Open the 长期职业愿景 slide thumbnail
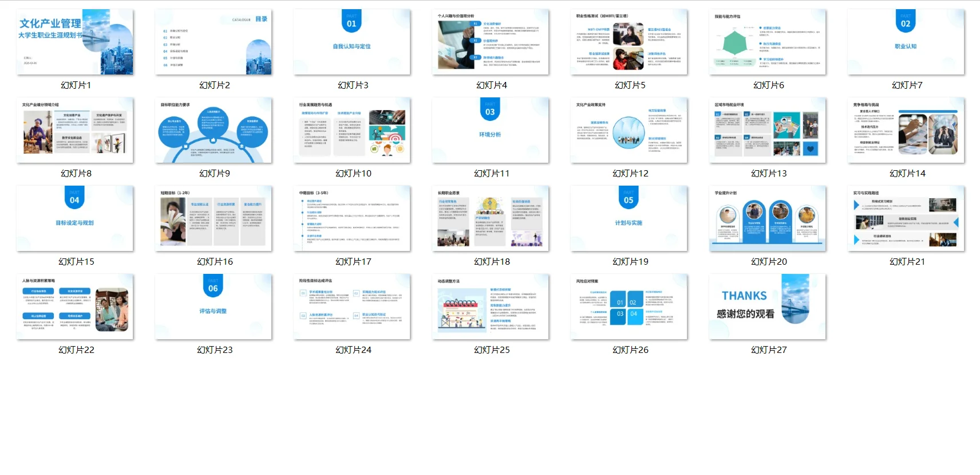The height and width of the screenshot is (475, 980). click(x=491, y=218)
